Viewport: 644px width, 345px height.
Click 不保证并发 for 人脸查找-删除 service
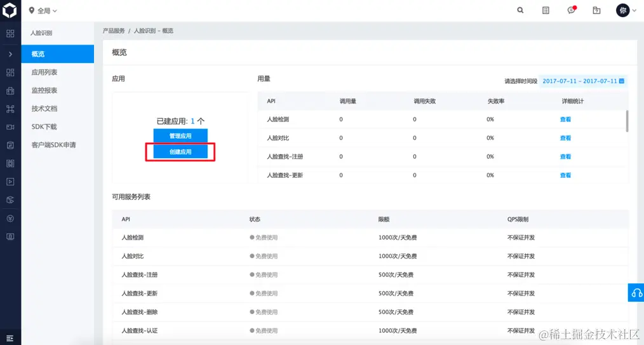point(521,312)
